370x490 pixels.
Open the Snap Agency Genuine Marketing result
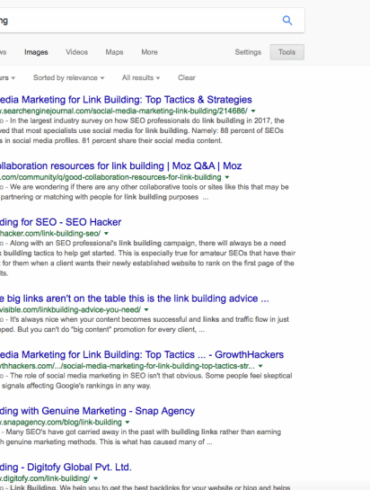pyautogui.click(x=97, y=411)
